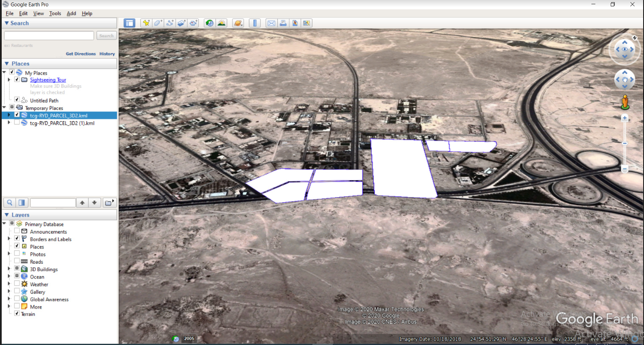Screen dimensions: 644x345
Task: Click the Search button
Action: [106, 36]
